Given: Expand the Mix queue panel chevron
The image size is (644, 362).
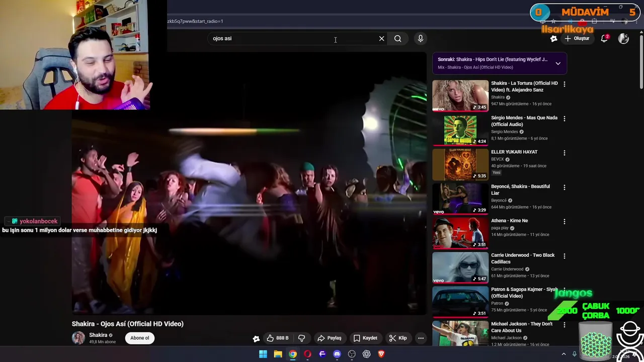Looking at the screenshot, I should (558, 63).
